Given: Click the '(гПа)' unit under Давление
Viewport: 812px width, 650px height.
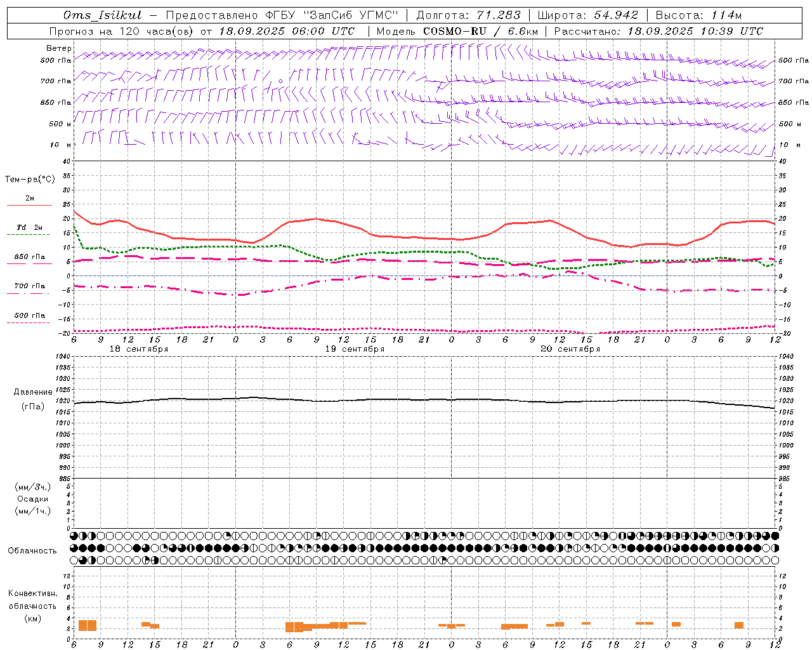Looking at the screenshot, I should 32,407.
